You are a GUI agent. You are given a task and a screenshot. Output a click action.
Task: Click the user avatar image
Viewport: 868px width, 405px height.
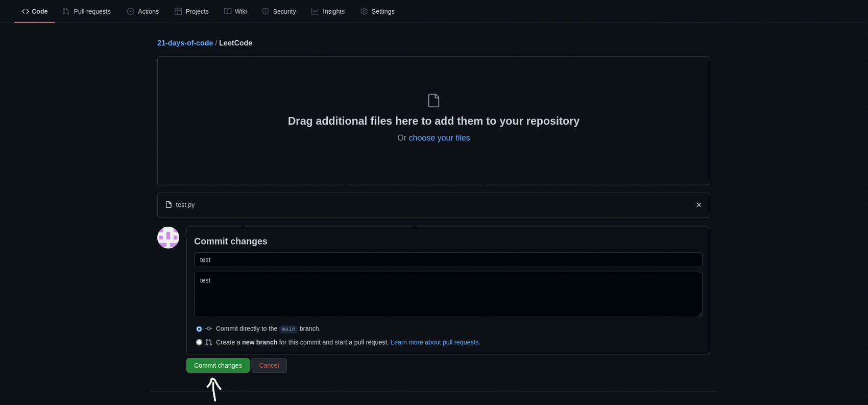tap(168, 237)
